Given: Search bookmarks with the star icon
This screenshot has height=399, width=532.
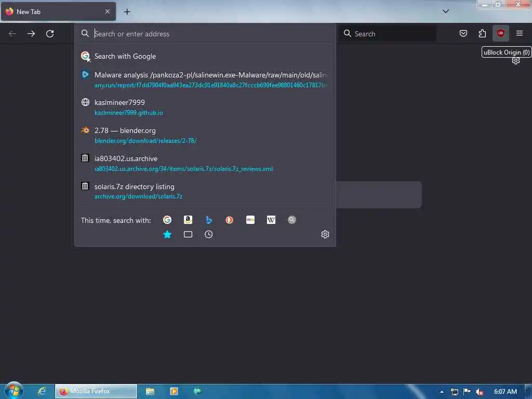Looking at the screenshot, I should click(x=167, y=234).
